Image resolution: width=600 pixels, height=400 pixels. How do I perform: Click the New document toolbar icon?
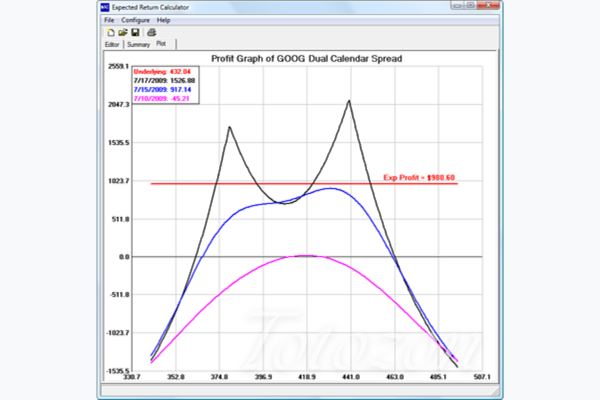tap(108, 32)
